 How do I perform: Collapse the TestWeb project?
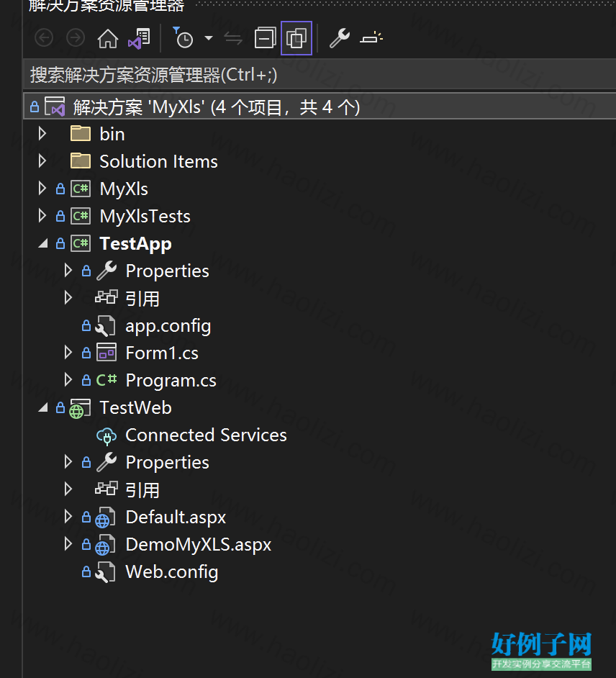42,408
